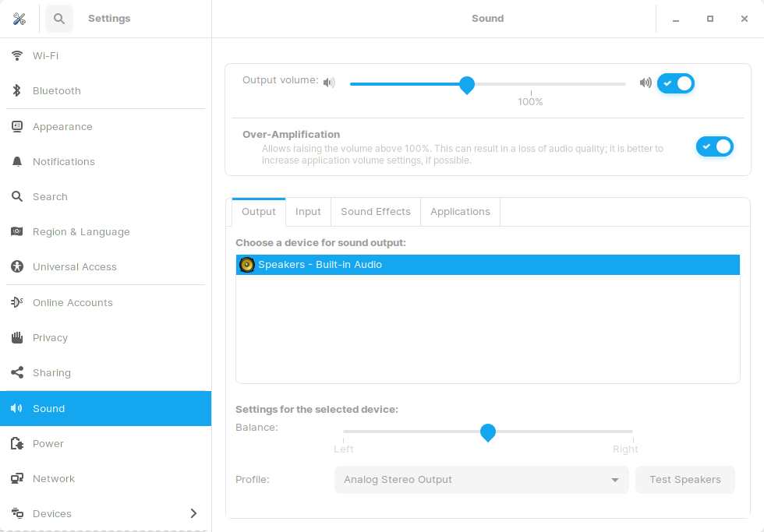Image resolution: width=764 pixels, height=532 pixels.
Task: Expand the Devices section chevron
Action: (x=193, y=513)
